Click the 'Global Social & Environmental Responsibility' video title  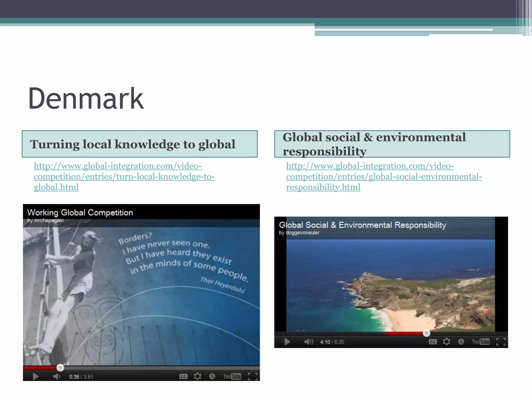[x=362, y=225]
